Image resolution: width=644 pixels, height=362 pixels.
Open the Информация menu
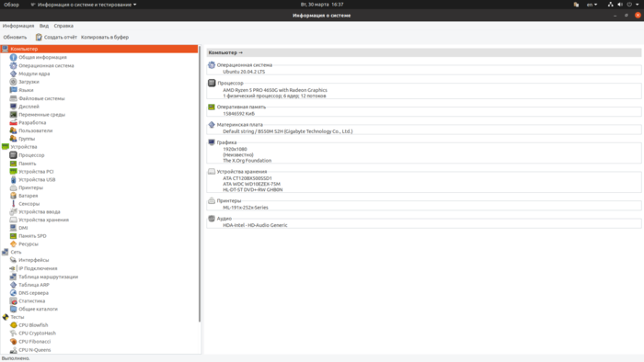18,26
